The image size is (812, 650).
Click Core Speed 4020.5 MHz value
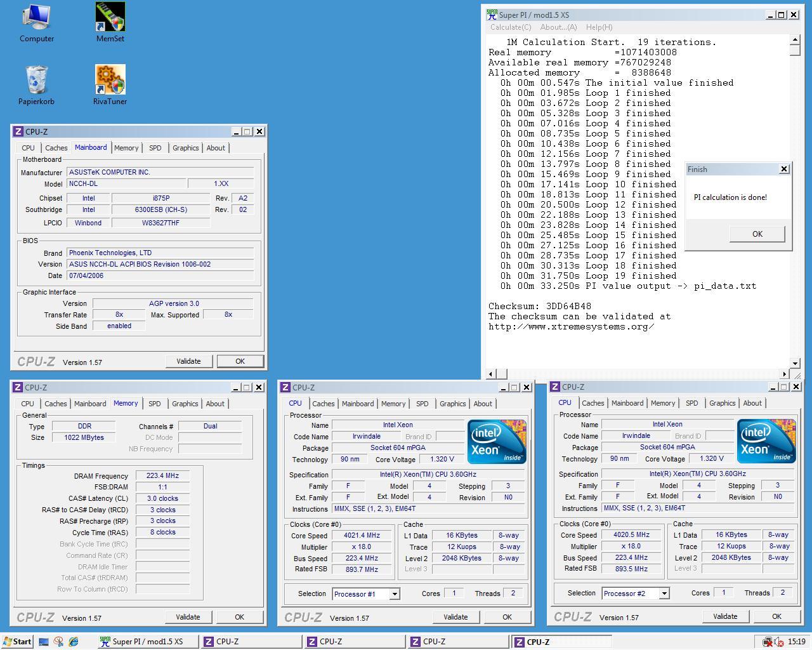click(x=631, y=534)
